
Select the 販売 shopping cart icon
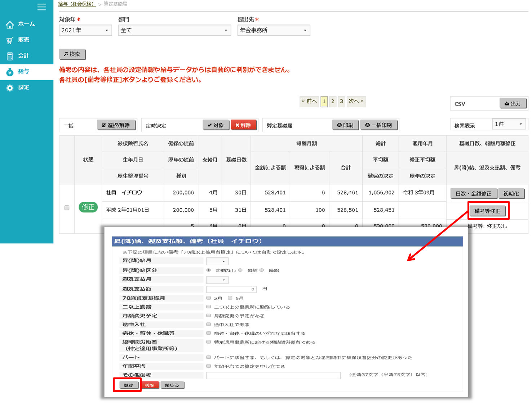tap(10, 40)
